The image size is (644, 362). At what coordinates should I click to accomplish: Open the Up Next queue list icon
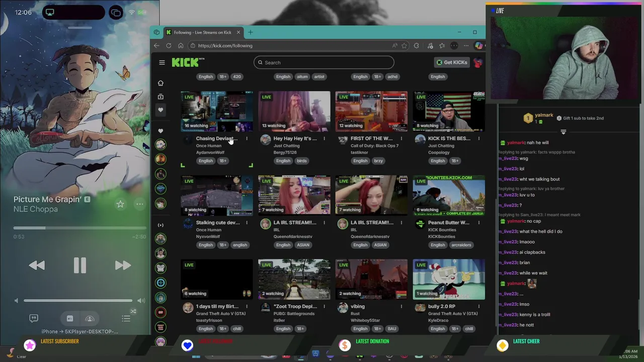tap(126, 318)
